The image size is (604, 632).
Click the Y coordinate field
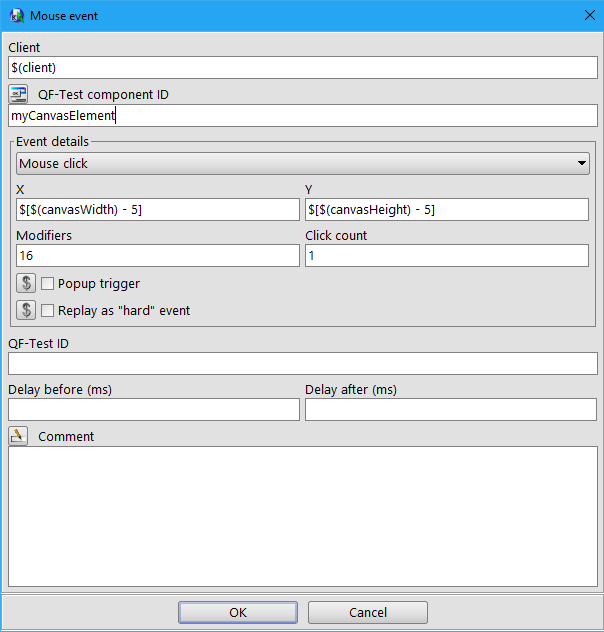coord(447,209)
